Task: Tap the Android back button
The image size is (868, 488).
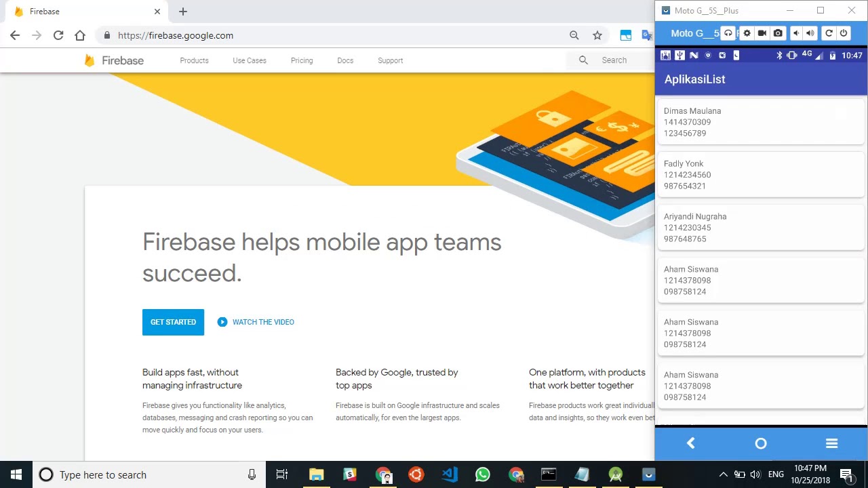Action: 690,443
